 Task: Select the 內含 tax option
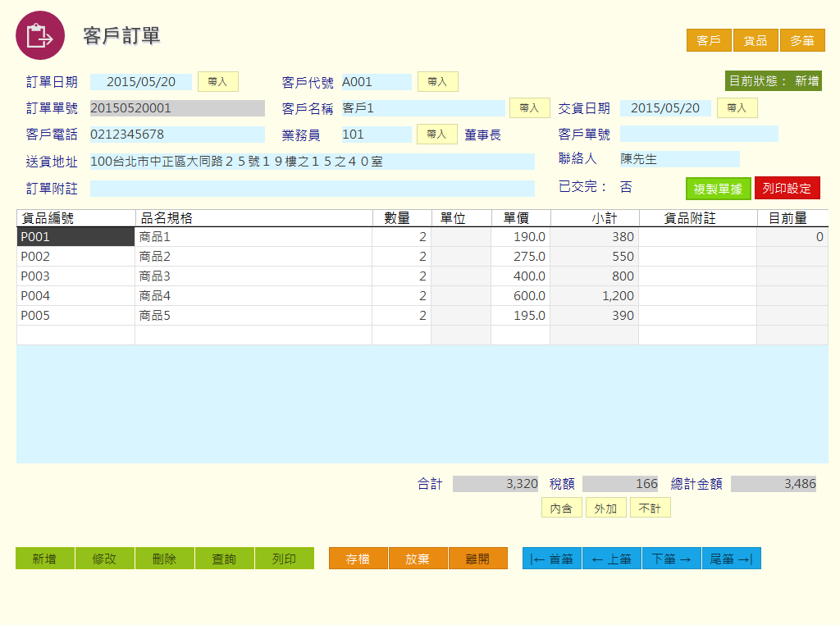click(561, 508)
